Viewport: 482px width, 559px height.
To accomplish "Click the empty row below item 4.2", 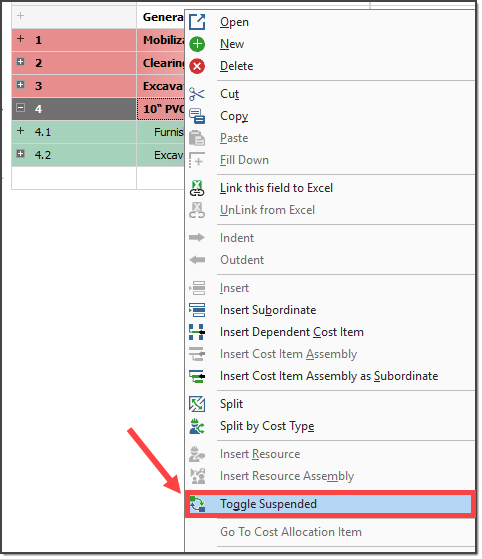I will pos(98,178).
